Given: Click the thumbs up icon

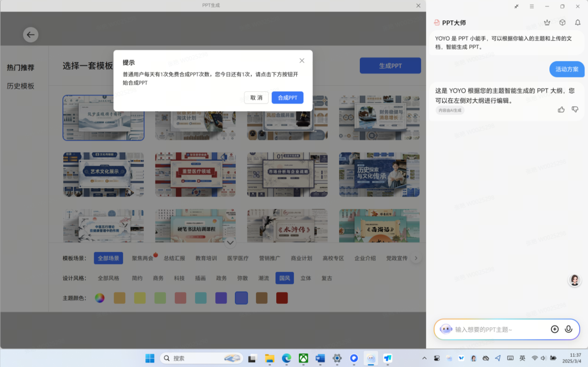Looking at the screenshot, I should coord(561,110).
